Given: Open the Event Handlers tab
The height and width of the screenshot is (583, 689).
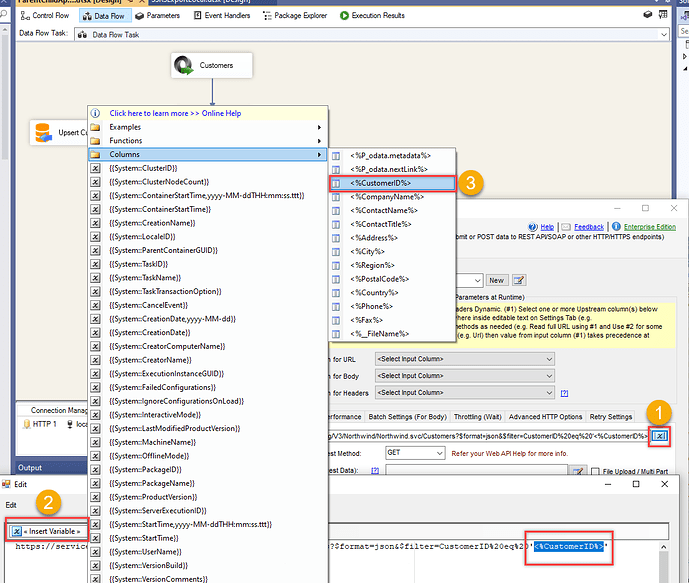Looking at the screenshot, I should pyautogui.click(x=222, y=16).
